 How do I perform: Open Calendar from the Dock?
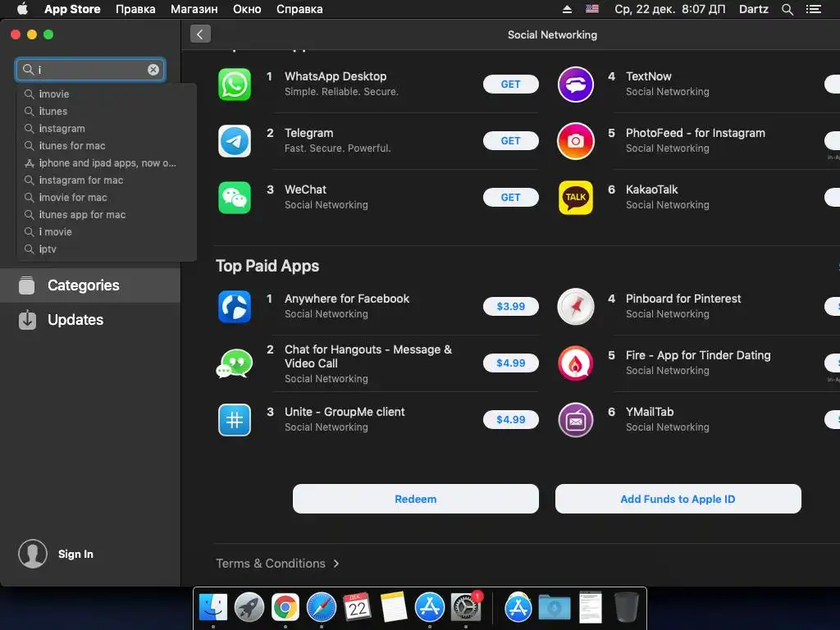pyautogui.click(x=357, y=607)
